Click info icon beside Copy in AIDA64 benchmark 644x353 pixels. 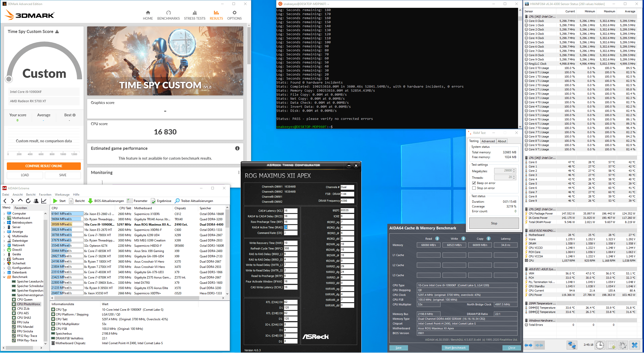488,238
